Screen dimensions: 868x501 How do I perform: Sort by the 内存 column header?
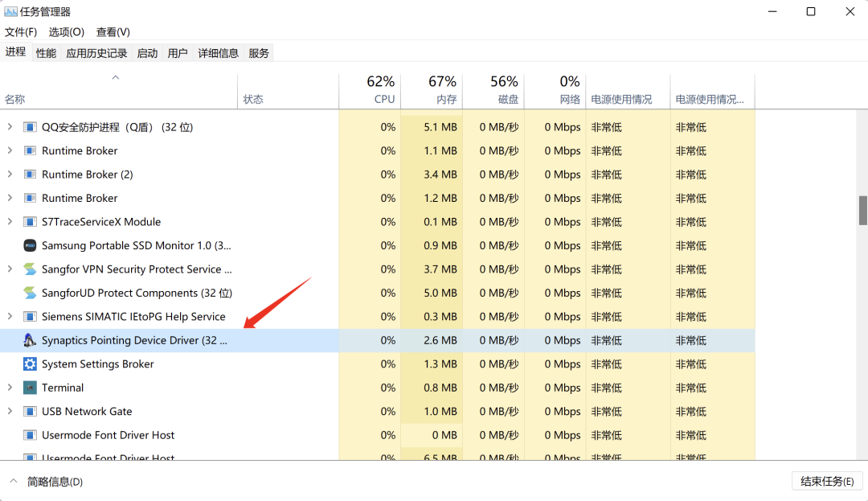(432, 92)
